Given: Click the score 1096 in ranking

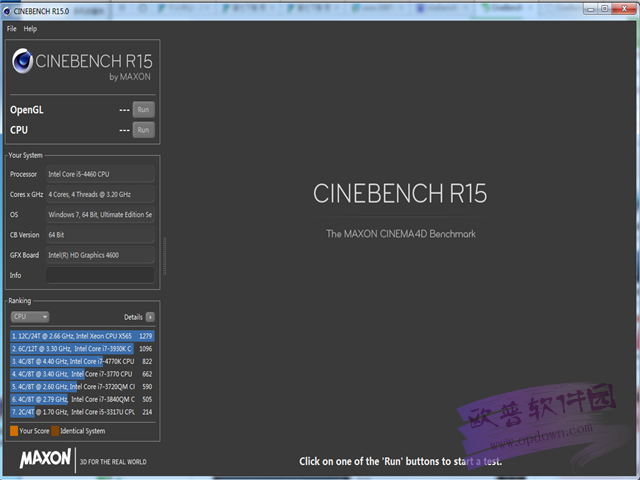Looking at the screenshot, I should [x=145, y=349].
